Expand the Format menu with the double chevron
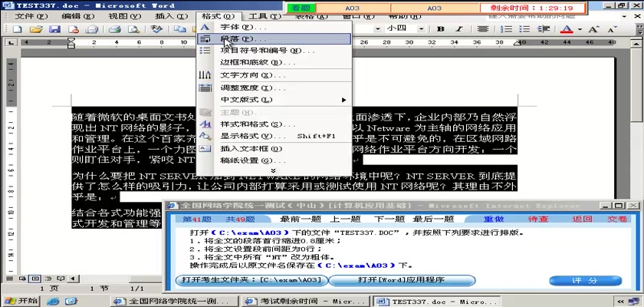This screenshot has height=307, width=644. pos(274,170)
